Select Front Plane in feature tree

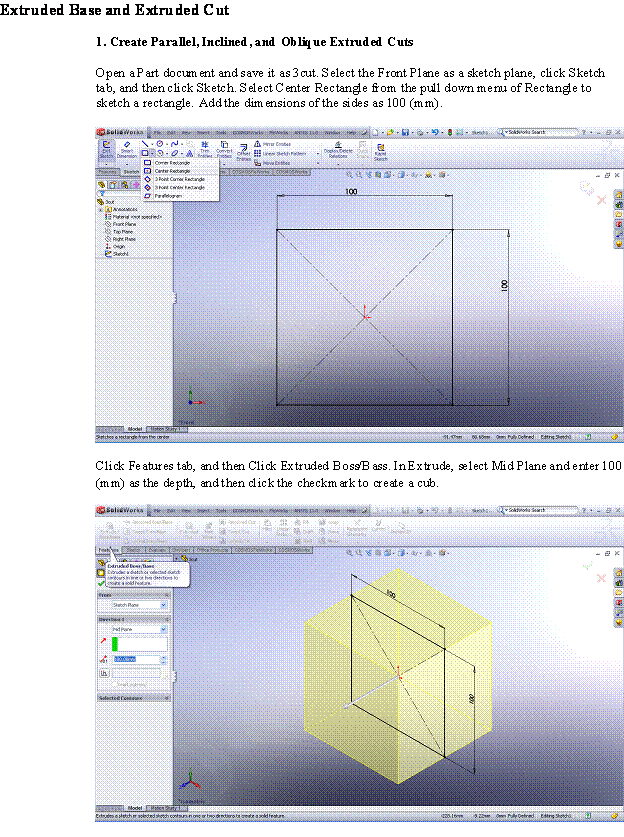pos(121,224)
